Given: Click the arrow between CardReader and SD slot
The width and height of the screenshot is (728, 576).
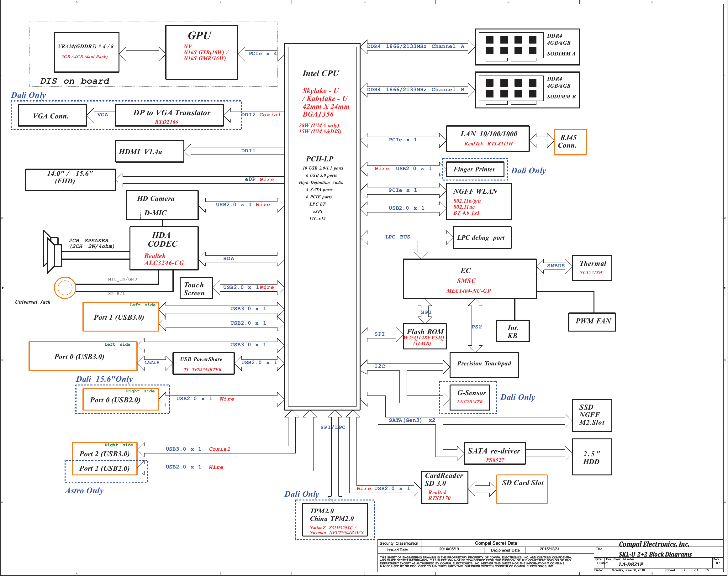Looking at the screenshot, I should [x=482, y=489].
